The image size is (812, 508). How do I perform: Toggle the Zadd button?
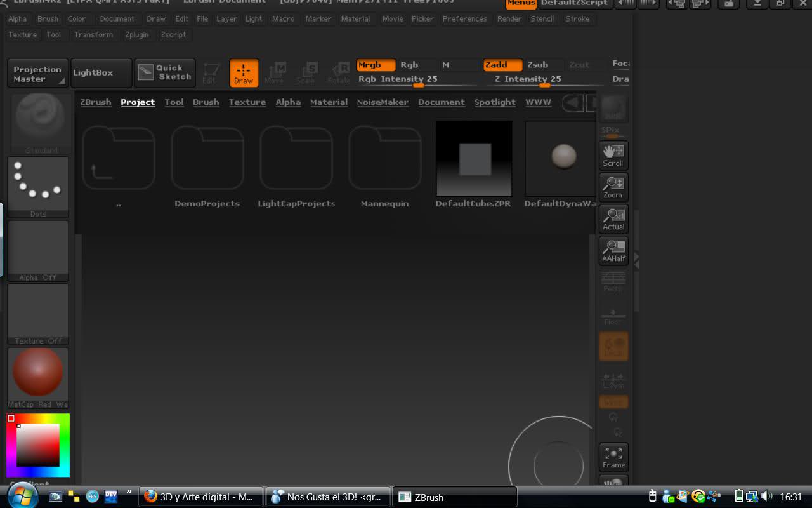(503, 65)
